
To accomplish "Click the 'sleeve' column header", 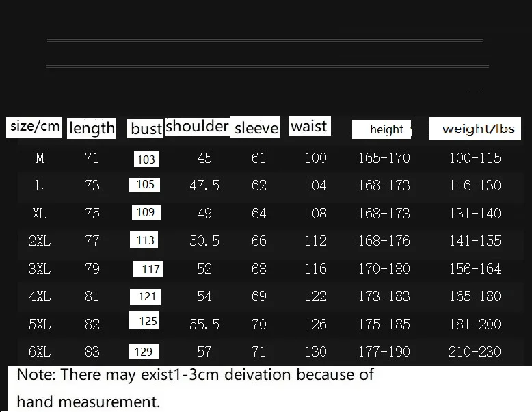I will coord(255,127).
